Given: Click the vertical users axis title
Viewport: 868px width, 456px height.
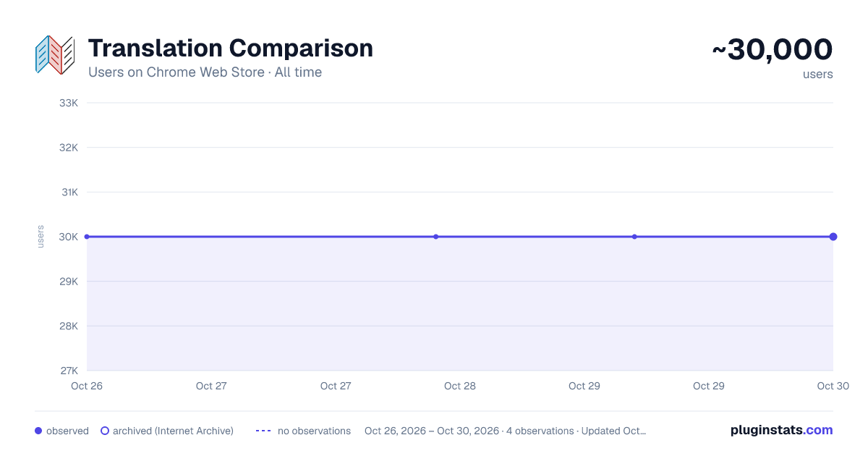Looking at the screenshot, I should (x=41, y=237).
